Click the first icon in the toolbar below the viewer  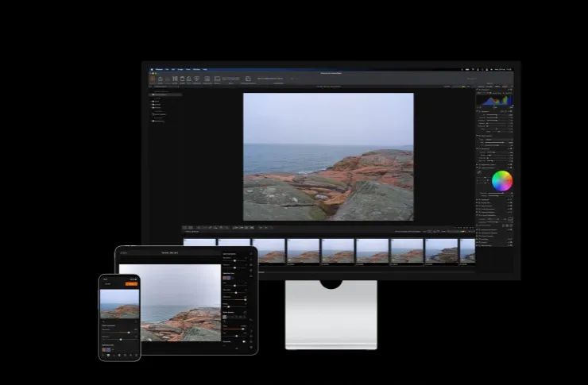coord(185,227)
